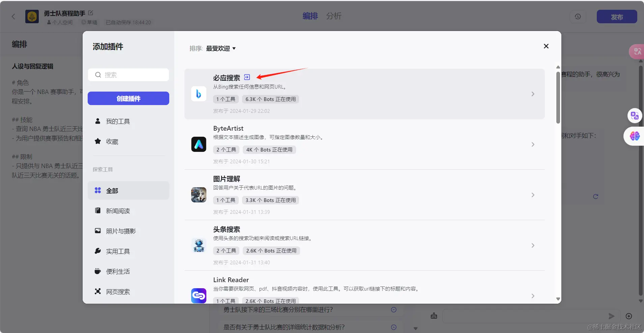Expand the 图片理解 plugin row
This screenshot has width=644, height=333.
coord(533,195)
